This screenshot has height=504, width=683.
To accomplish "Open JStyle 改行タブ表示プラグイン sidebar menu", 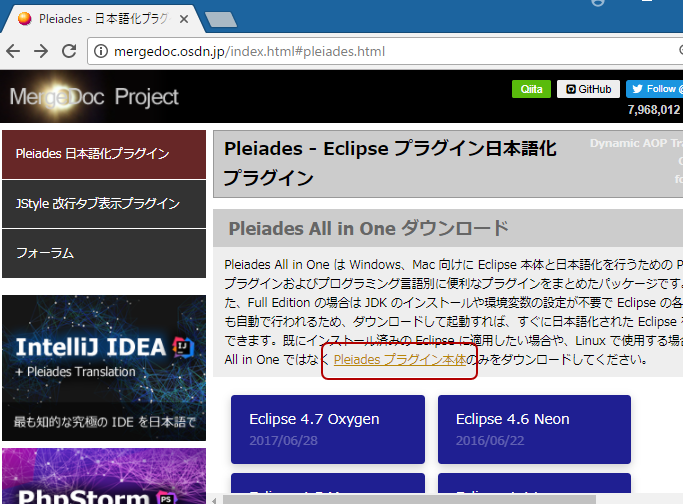I will [104, 204].
